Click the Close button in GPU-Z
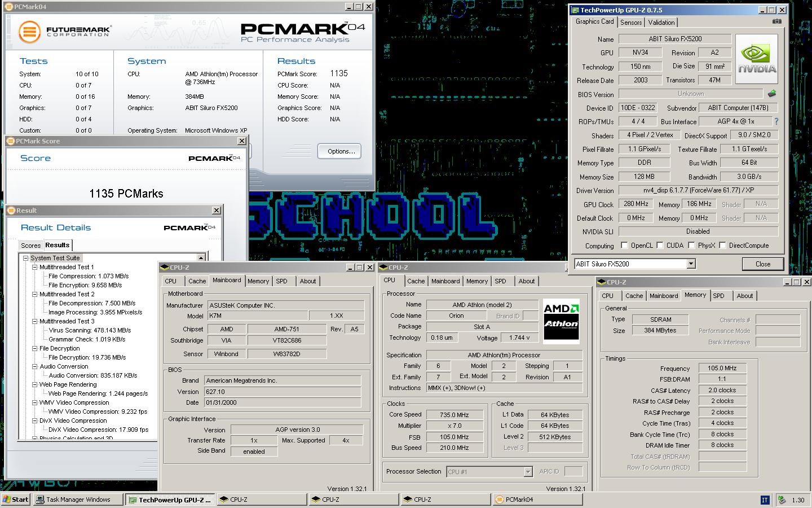The height and width of the screenshot is (508, 812). [x=762, y=264]
